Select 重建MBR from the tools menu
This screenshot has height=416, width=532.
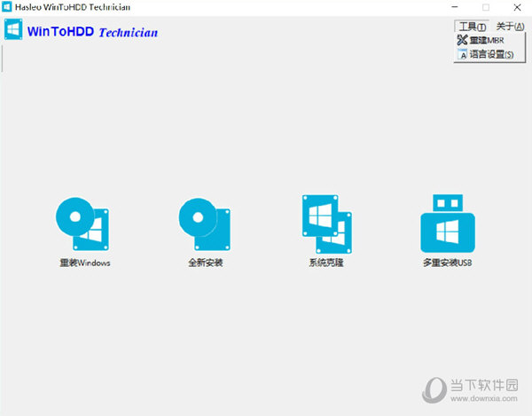point(488,40)
